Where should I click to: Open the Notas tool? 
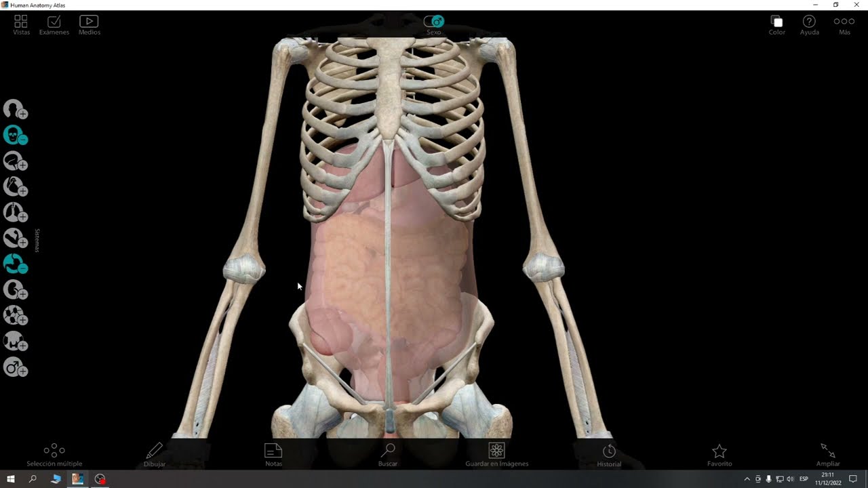tap(273, 455)
